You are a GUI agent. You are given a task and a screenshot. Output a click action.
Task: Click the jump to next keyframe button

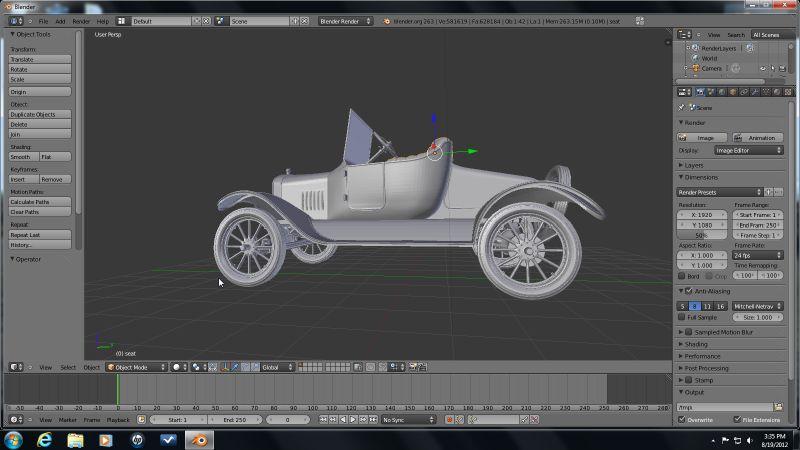point(363,419)
